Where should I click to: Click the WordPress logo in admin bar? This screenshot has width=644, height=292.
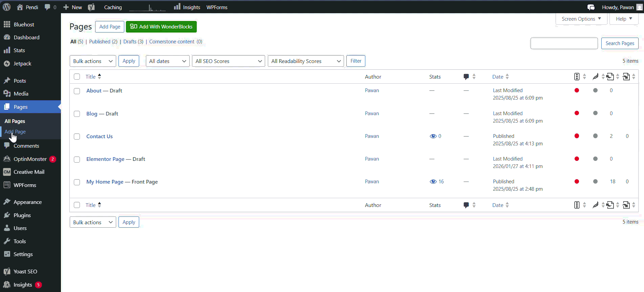pyautogui.click(x=7, y=7)
